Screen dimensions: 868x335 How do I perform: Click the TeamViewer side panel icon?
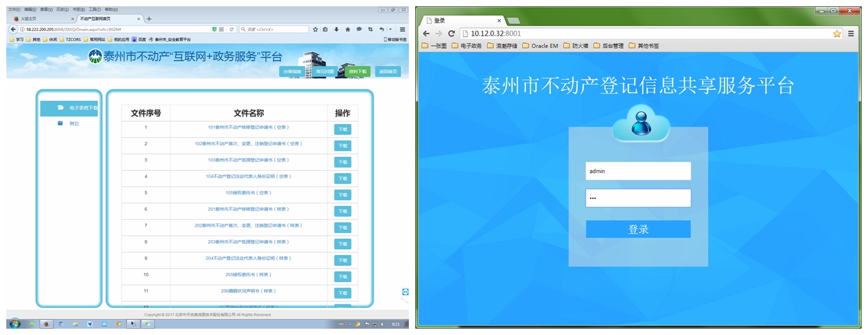(x=405, y=292)
